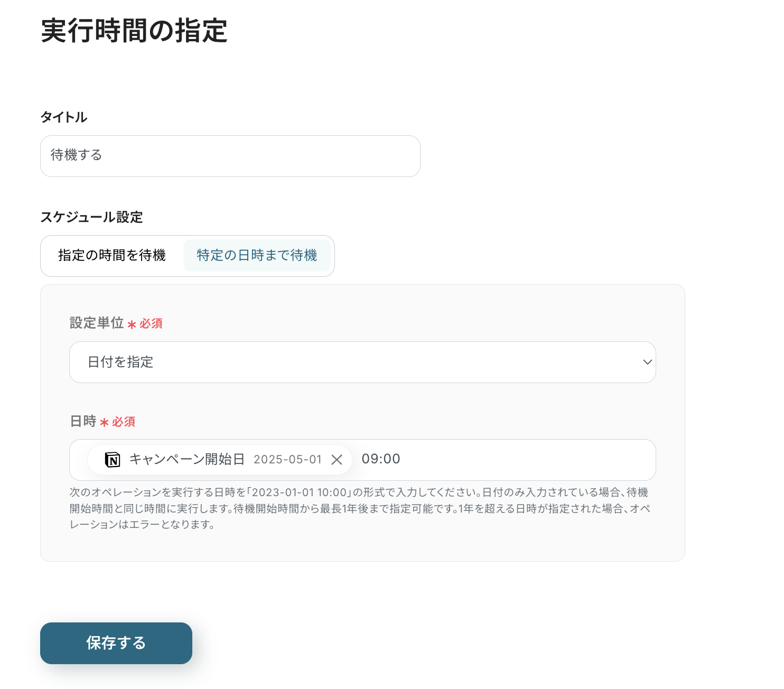Image resolution: width=784 pixels, height=689 pixels.
Task: Open the 日付を指定 combo box
Action: pyautogui.click(x=362, y=362)
